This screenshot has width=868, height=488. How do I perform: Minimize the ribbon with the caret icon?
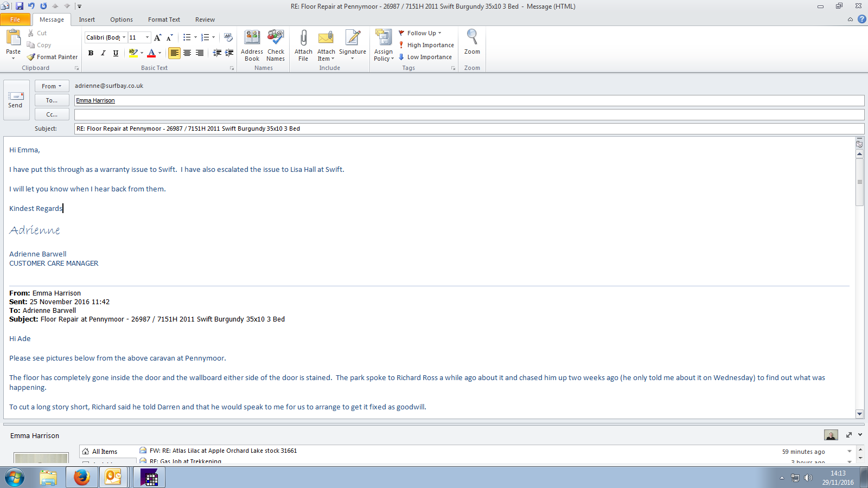click(850, 20)
